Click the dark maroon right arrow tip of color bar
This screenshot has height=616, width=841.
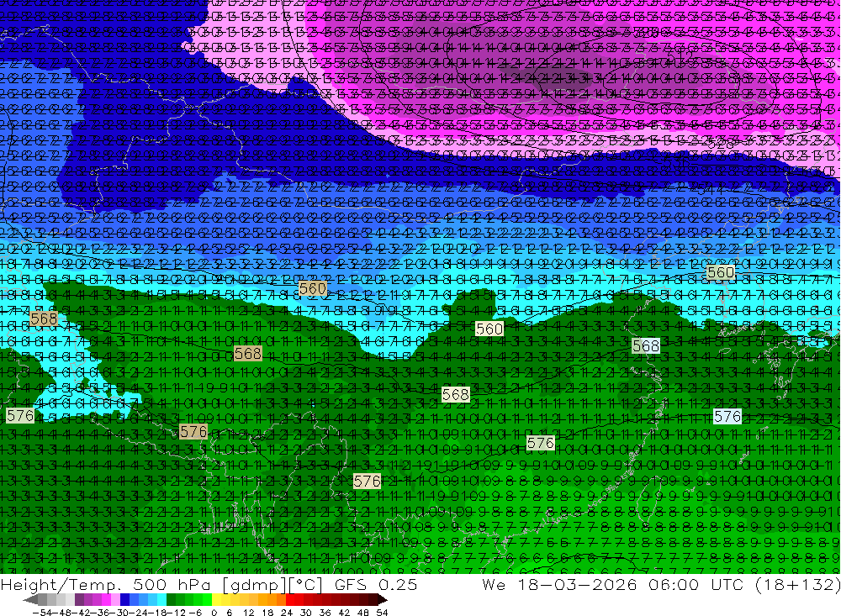tap(383, 600)
